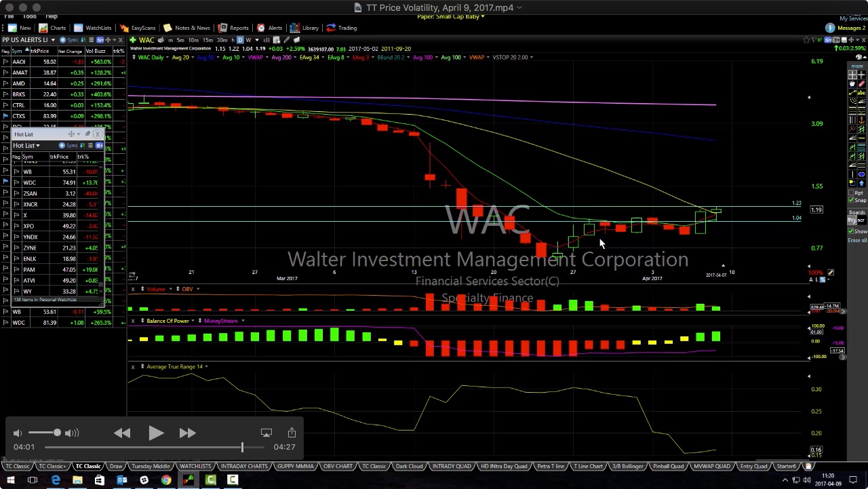868x489 pixels.
Task: Switch to the Dark Cloud tab
Action: [x=409, y=467]
